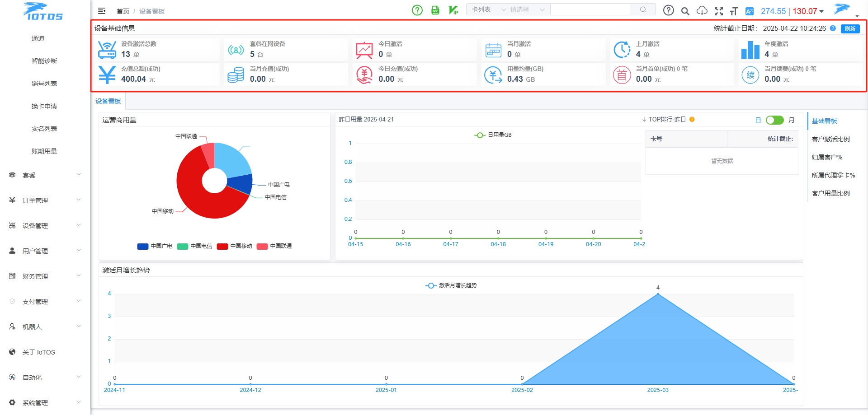Collapse sidebar using the hamburger icon
This screenshot has width=868, height=415.
click(x=102, y=11)
